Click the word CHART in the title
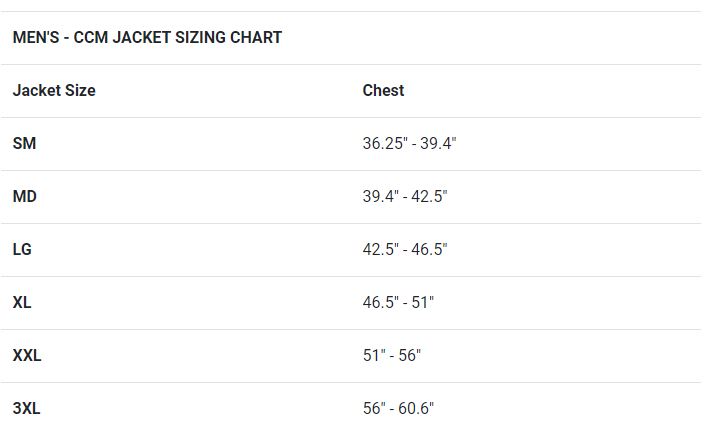 pyautogui.click(x=258, y=38)
